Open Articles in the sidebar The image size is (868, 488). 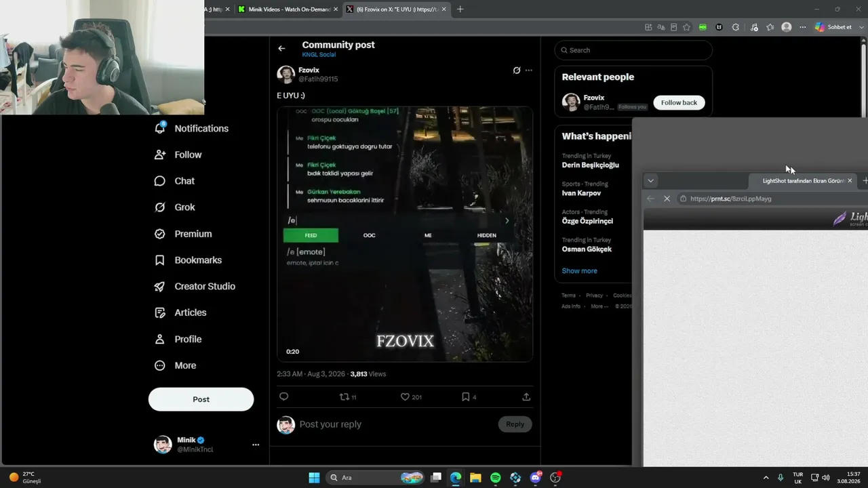coord(180,312)
